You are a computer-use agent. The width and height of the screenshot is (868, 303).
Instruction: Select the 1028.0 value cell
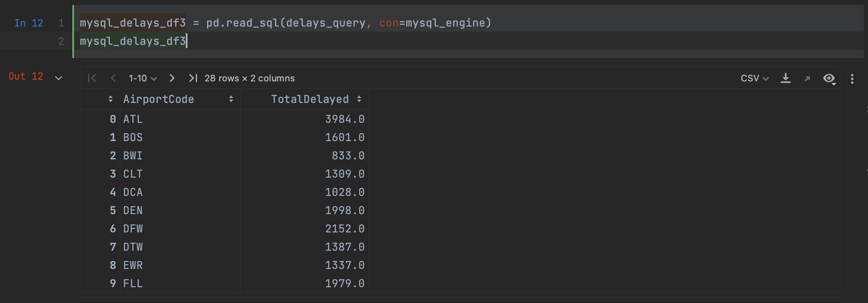click(305, 192)
